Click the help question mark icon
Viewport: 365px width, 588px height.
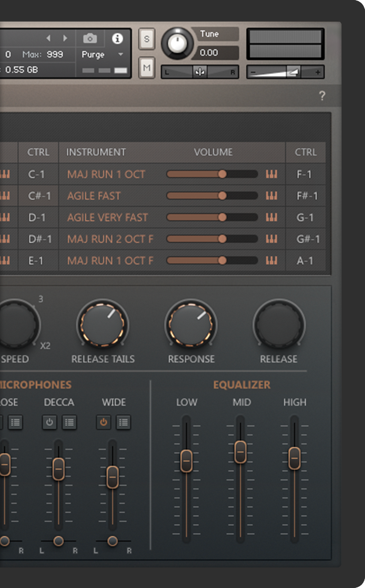coord(322,96)
